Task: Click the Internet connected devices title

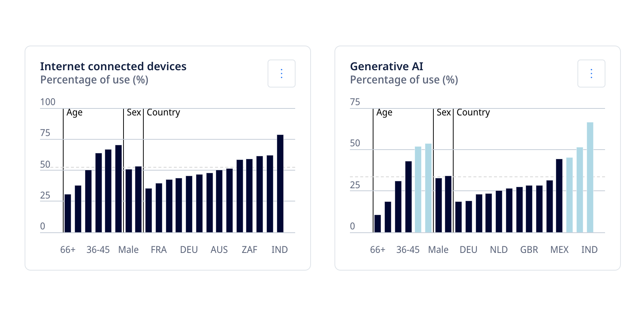Action: pyautogui.click(x=113, y=66)
